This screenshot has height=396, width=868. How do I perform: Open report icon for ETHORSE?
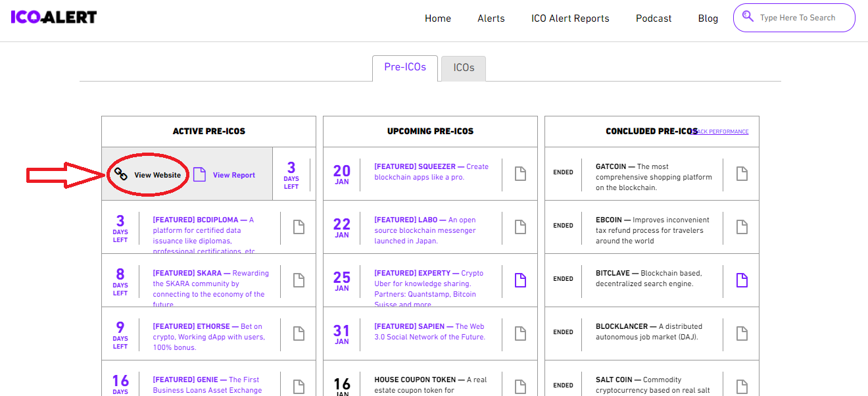coord(299,334)
